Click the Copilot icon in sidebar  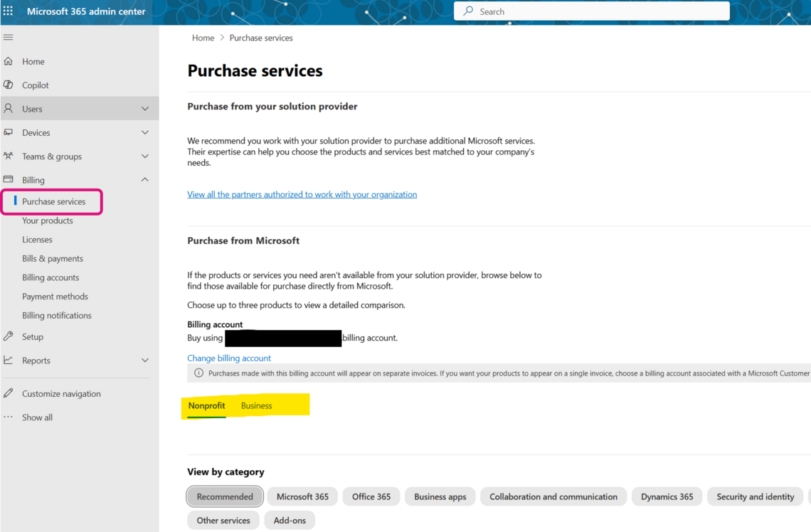pos(9,85)
